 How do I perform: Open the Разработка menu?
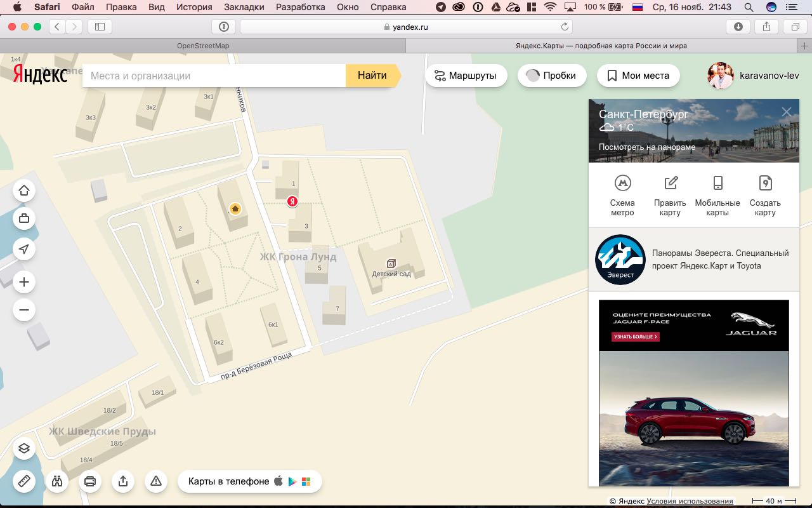tap(301, 7)
